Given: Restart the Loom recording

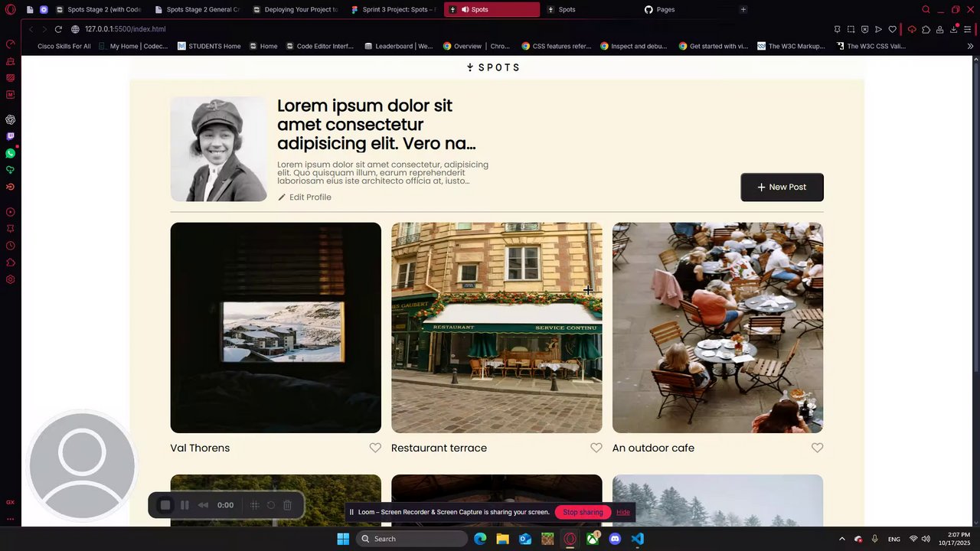Looking at the screenshot, I should [271, 505].
